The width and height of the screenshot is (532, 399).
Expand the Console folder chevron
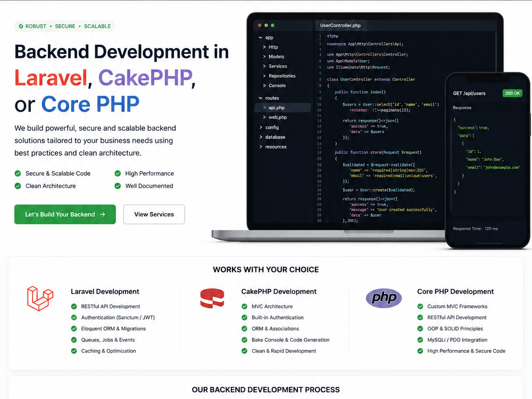pyautogui.click(x=264, y=86)
